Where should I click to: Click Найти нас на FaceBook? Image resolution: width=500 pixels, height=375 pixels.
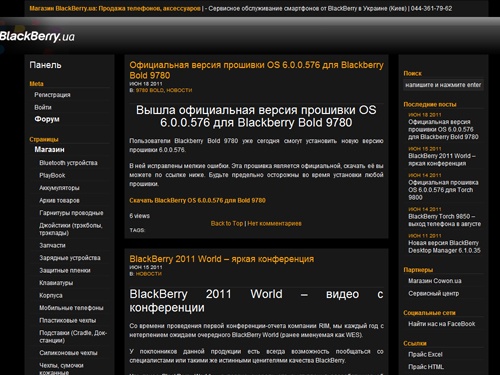coord(442,324)
